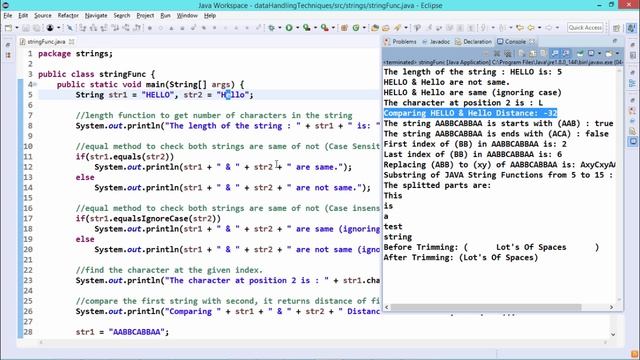Image resolution: width=640 pixels, height=360 pixels.
Task: Click the Debug bug icon
Action: 271,28
